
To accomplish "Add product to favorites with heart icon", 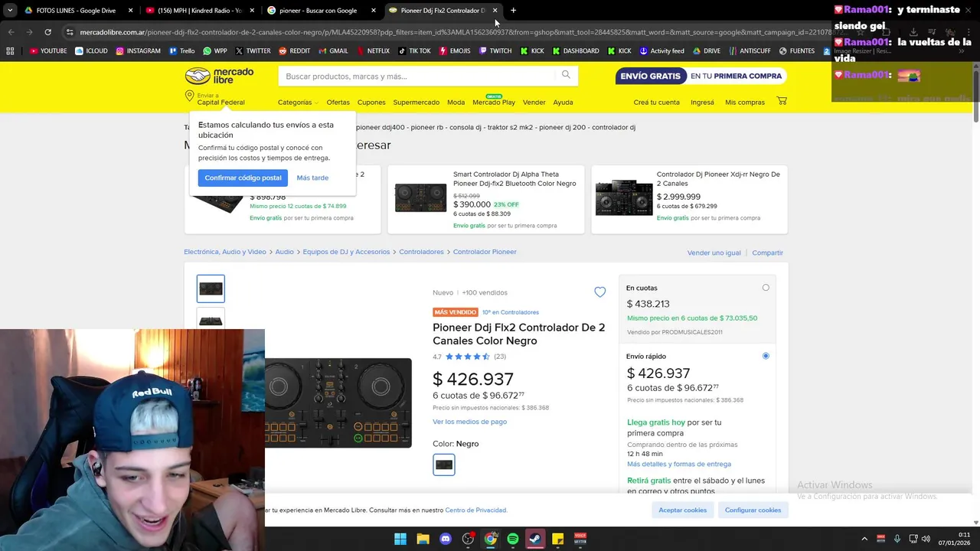I will (x=599, y=292).
